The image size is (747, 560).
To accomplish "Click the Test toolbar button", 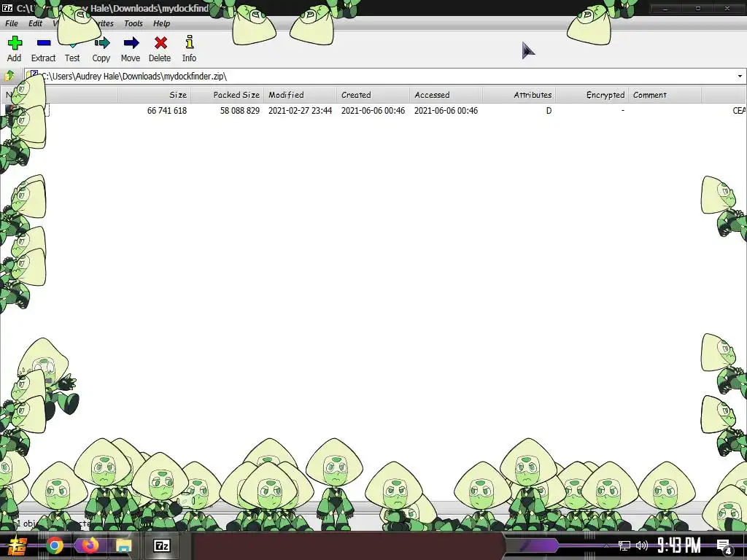I will tap(72, 50).
